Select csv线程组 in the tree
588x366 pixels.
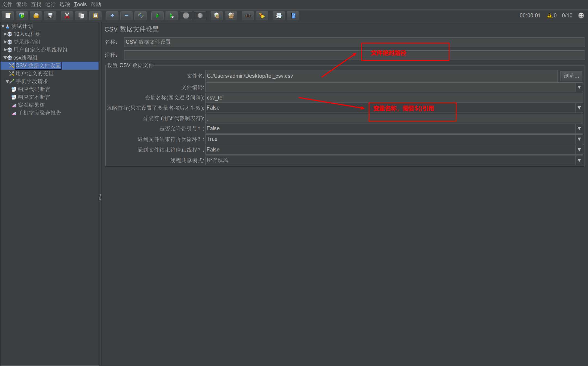(25, 58)
